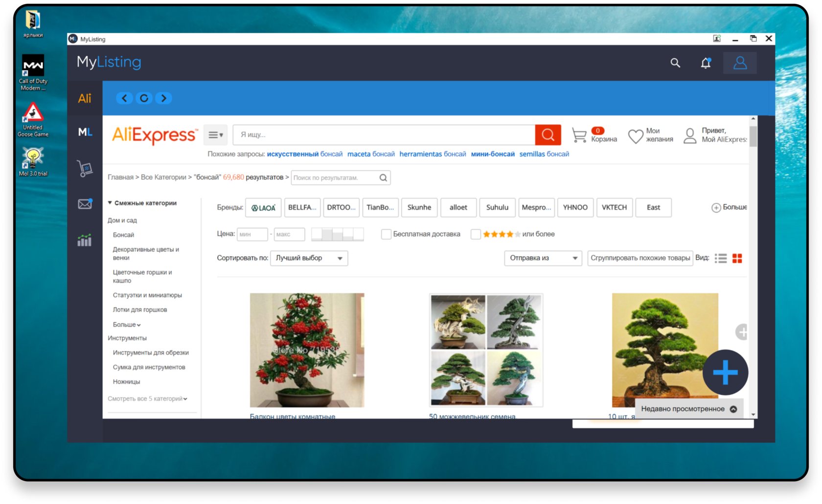
Task: Click the search-within-results magnifier icon
Action: [x=384, y=178]
